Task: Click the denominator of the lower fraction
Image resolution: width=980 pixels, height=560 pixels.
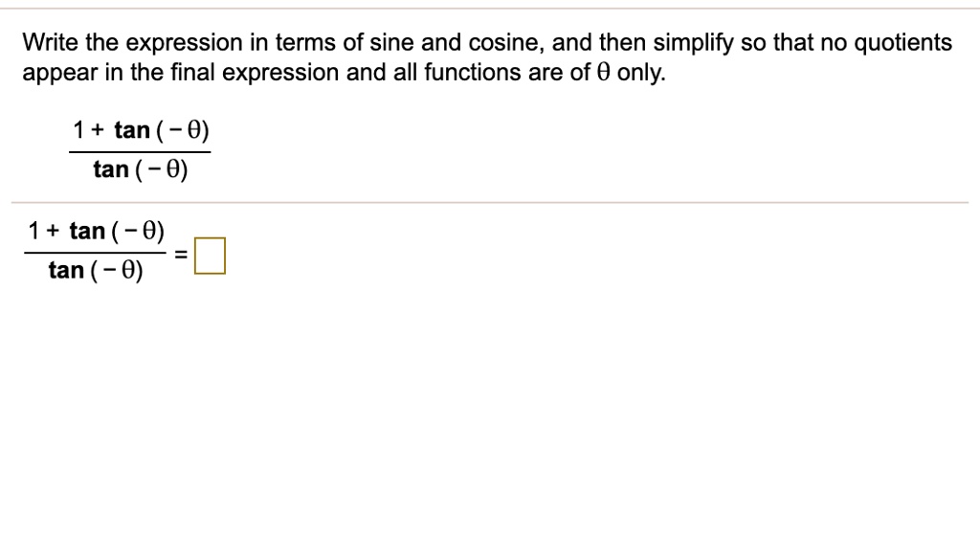Action: [x=96, y=271]
